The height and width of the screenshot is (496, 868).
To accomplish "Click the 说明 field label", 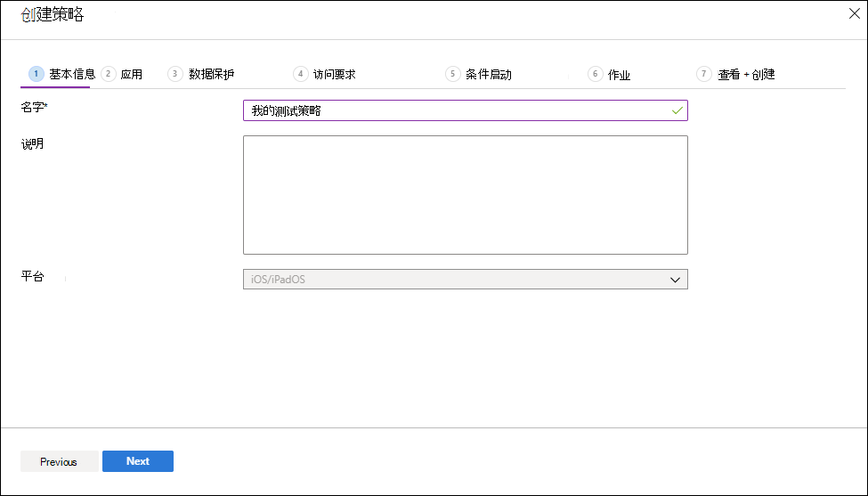I will click(32, 144).
